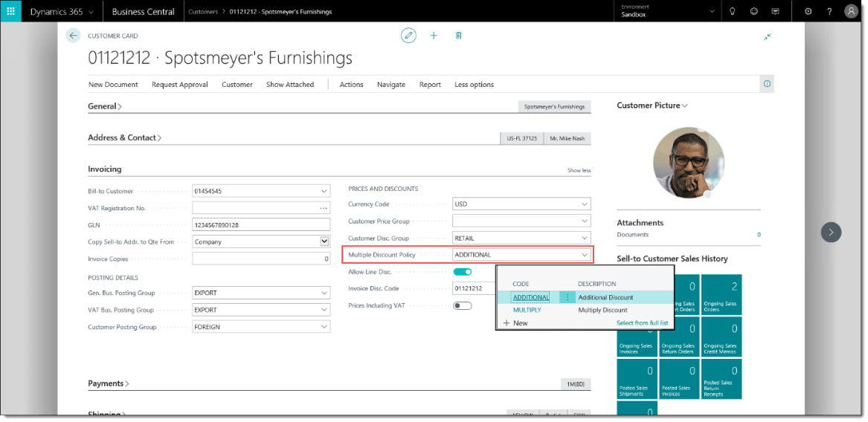This screenshot has width=868, height=422.
Task: Open Ongoing Sales Orders tile
Action: (721, 296)
